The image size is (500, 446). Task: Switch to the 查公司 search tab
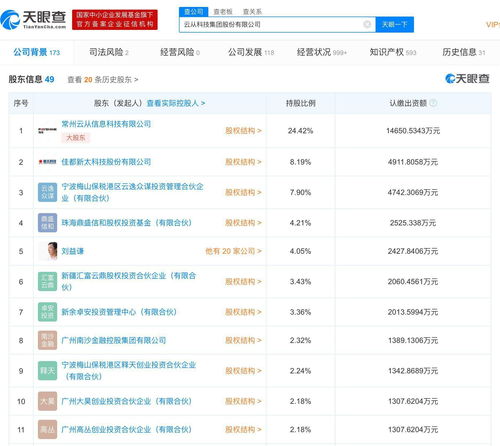[x=194, y=12]
